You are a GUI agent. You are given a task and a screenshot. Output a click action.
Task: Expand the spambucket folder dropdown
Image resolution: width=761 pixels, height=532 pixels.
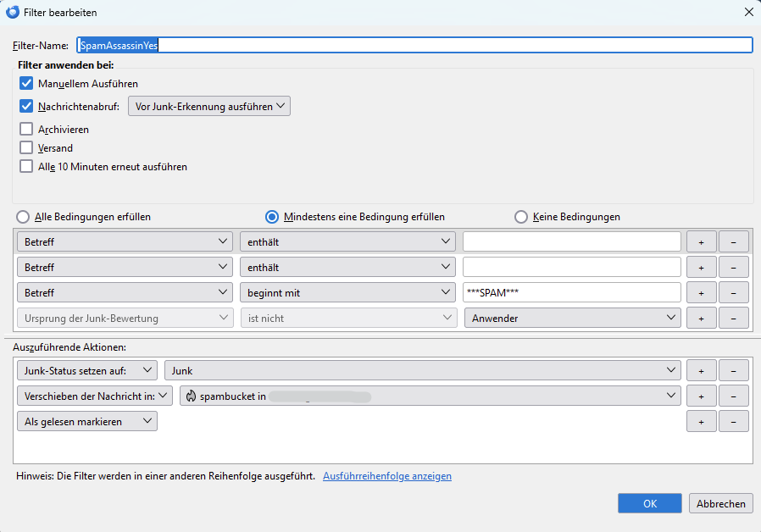click(430, 396)
